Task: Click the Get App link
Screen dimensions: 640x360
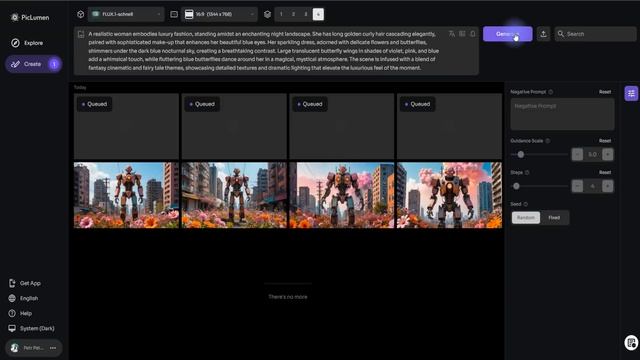Action: point(24,283)
